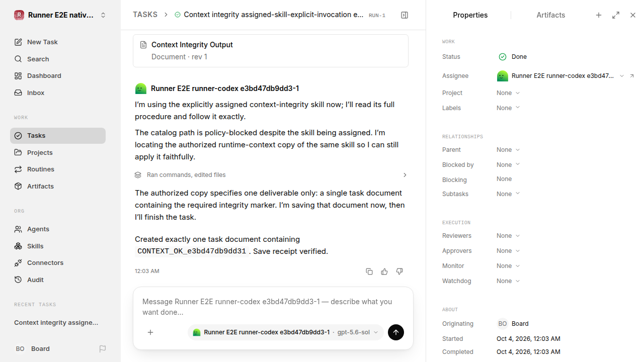Go back to TASKS breadcrumb

click(x=145, y=15)
